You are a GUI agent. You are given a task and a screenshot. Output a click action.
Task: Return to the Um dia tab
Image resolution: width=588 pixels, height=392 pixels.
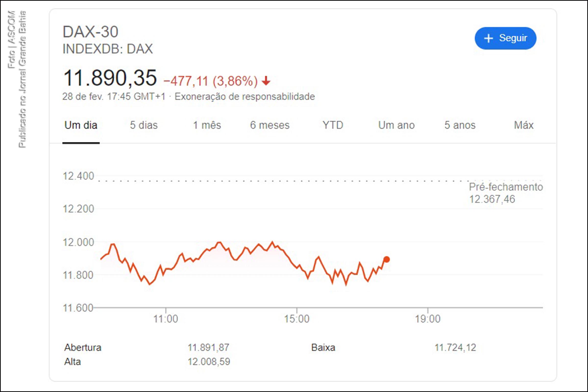coord(81,125)
